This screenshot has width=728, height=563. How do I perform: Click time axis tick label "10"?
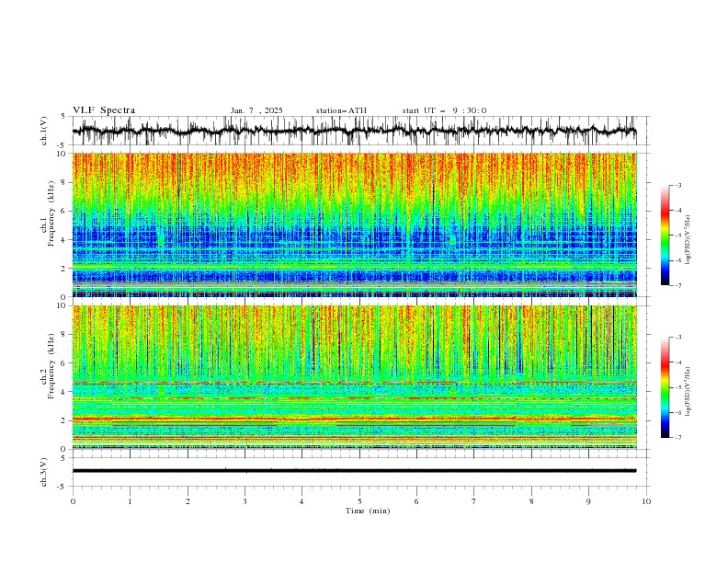click(646, 501)
